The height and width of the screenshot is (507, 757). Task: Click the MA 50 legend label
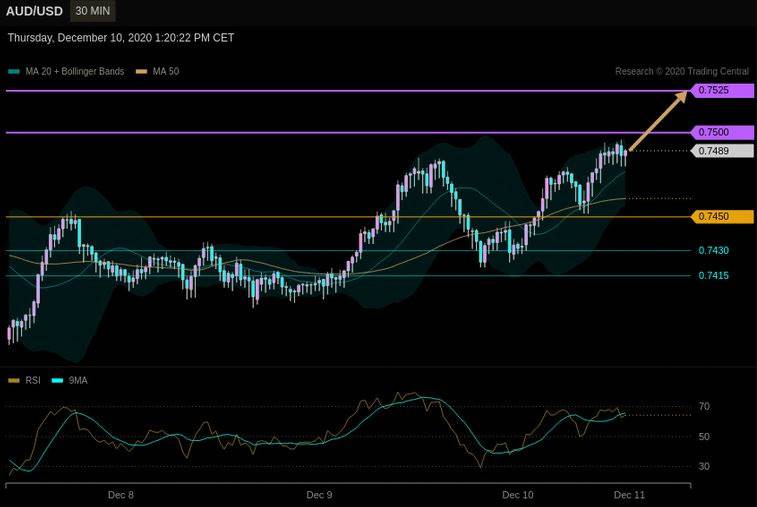[166, 71]
